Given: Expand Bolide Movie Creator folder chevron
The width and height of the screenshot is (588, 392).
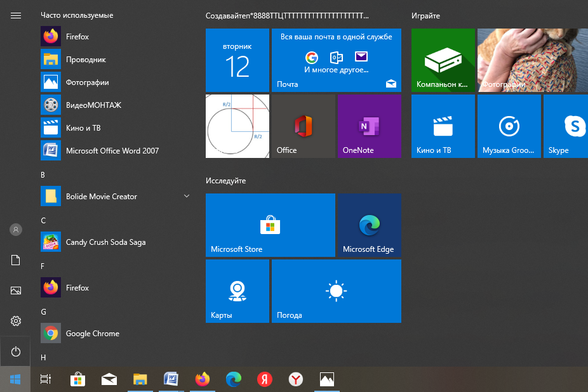Looking at the screenshot, I should tap(187, 196).
